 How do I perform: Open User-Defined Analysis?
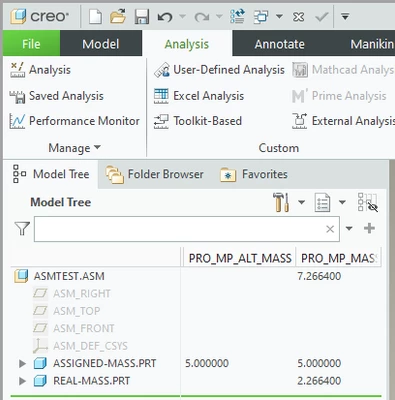[x=219, y=70]
